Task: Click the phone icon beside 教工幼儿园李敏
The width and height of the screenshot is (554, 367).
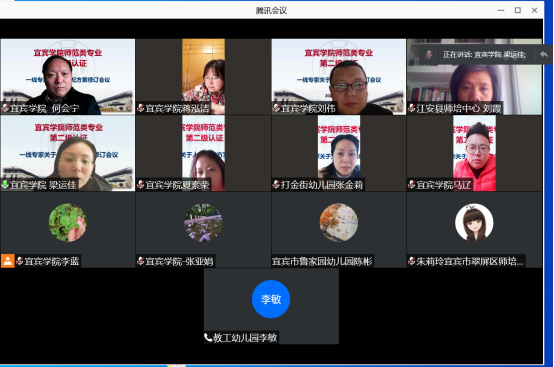Action: [208, 337]
